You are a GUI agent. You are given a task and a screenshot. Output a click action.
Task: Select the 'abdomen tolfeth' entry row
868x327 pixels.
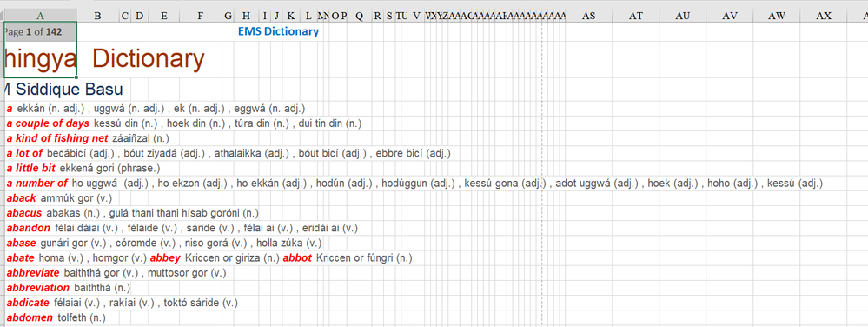tap(56, 317)
